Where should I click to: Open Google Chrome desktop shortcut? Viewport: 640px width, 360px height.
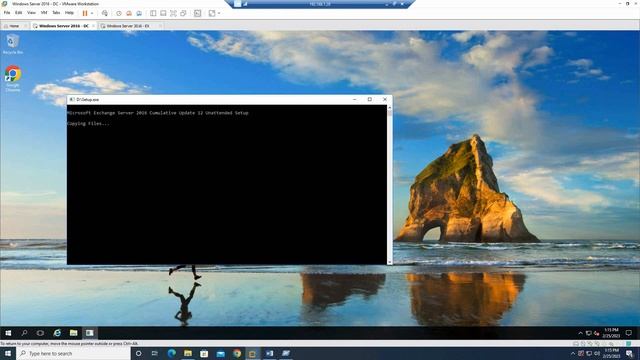click(x=13, y=78)
